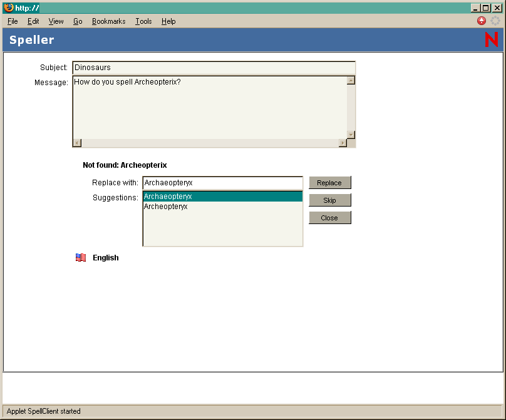
Task: Click the red update notification icon
Action: click(x=482, y=21)
